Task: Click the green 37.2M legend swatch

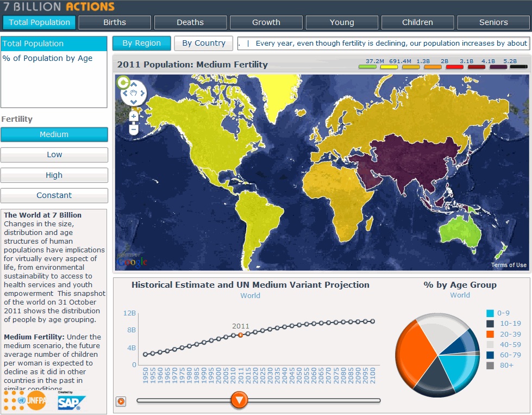Action: [x=368, y=67]
